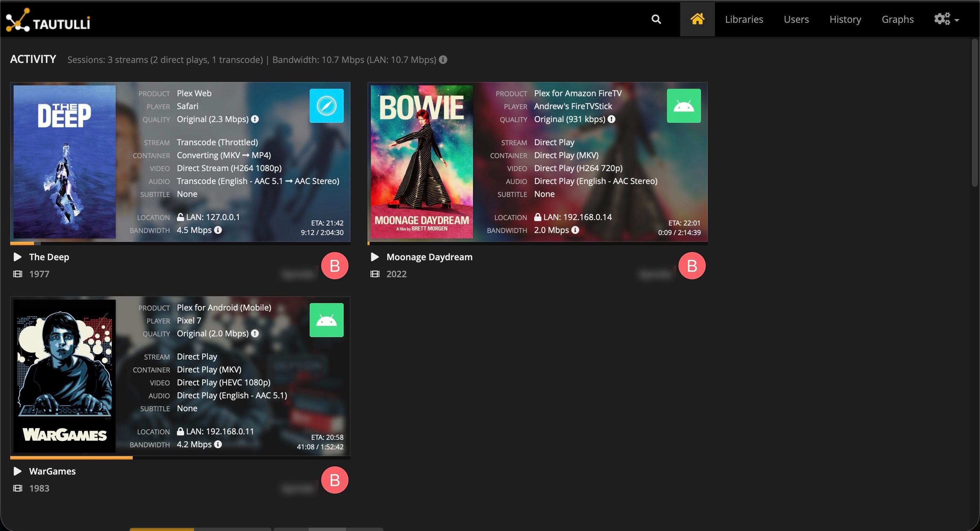Click quality info icon next to Original (931 kbps)

[x=611, y=119]
